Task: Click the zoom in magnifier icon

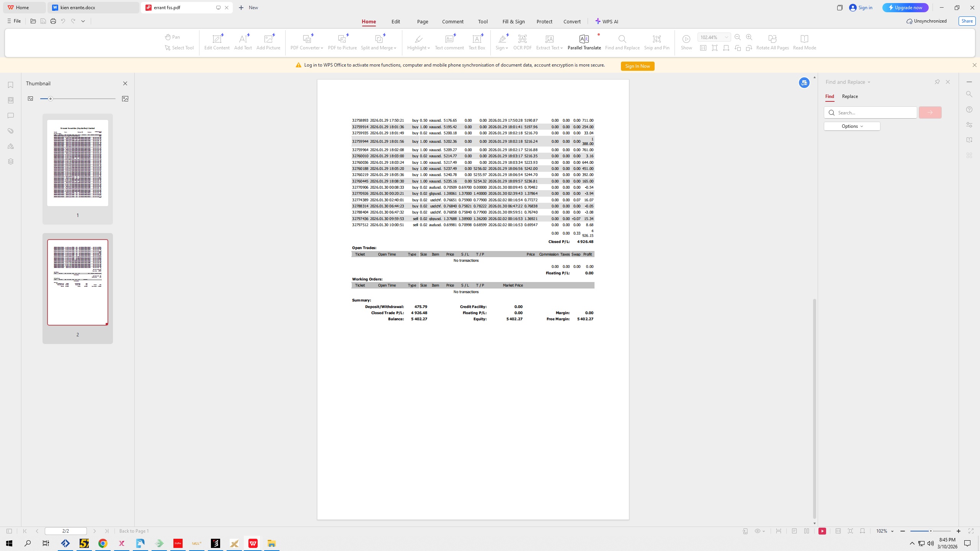Action: pos(749,37)
